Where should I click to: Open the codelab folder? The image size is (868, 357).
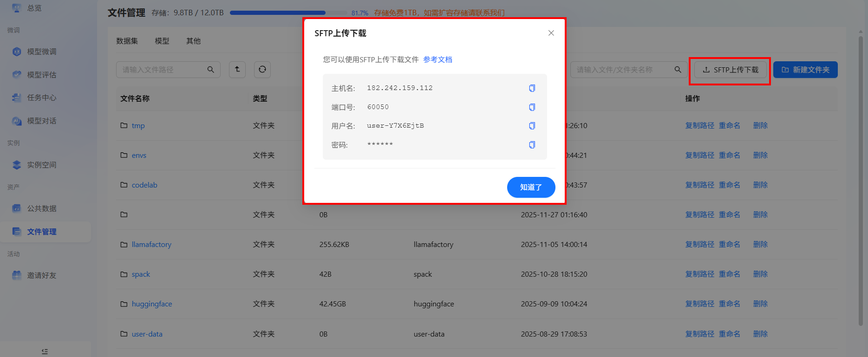tap(144, 185)
